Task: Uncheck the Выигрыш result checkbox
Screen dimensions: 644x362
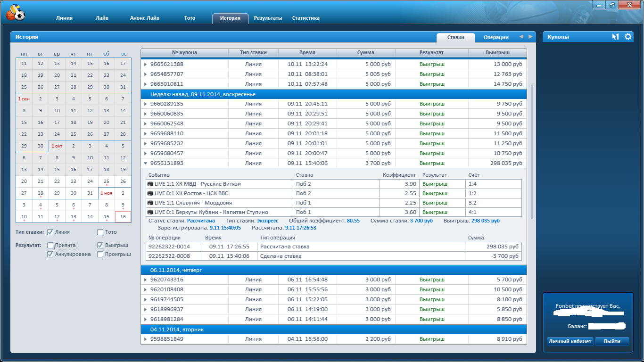Action: [x=100, y=245]
